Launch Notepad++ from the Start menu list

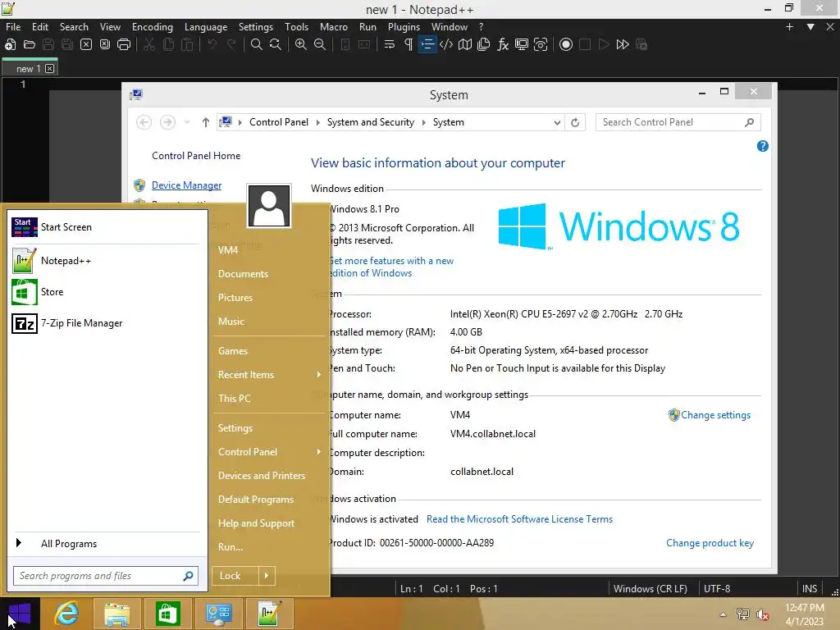pyautogui.click(x=106, y=261)
